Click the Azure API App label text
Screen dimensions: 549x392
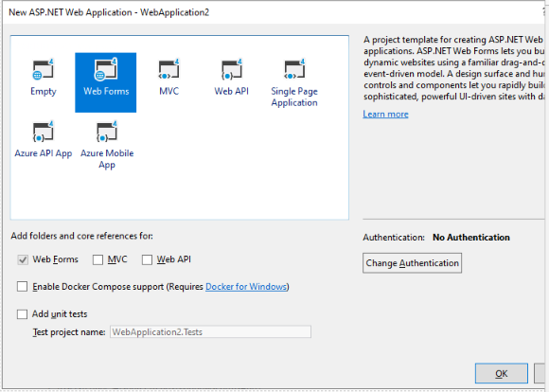(x=44, y=153)
